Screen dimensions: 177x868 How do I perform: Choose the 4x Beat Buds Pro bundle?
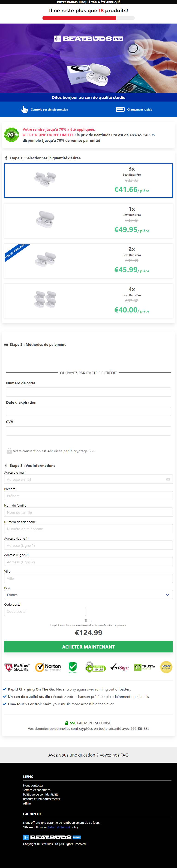[x=88, y=301]
